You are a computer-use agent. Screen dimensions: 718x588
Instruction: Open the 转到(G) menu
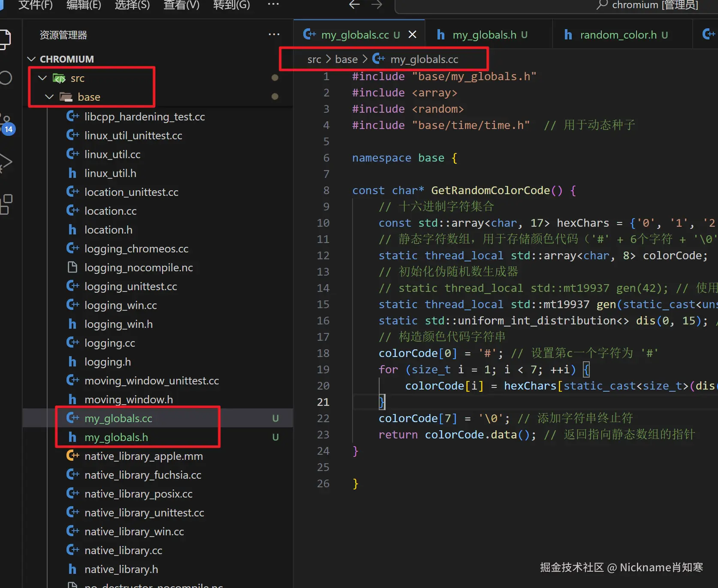tap(231, 5)
